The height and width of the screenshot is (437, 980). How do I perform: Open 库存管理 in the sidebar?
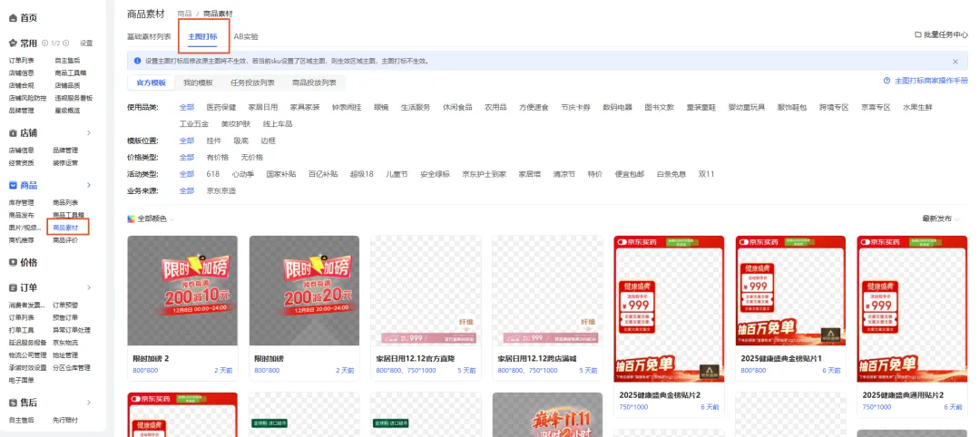pos(21,202)
